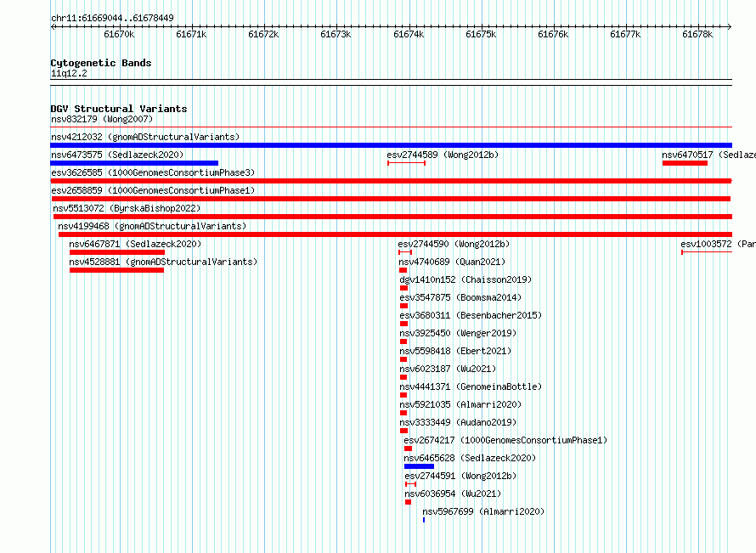This screenshot has width=756, height=553.
Task: Click the 61670k ruler position label
Action: pos(119,34)
